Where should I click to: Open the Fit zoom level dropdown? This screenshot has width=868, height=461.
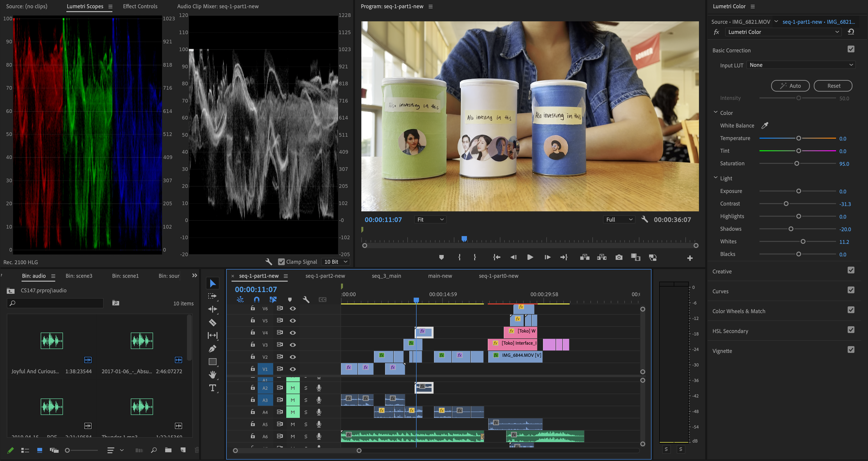pos(430,220)
